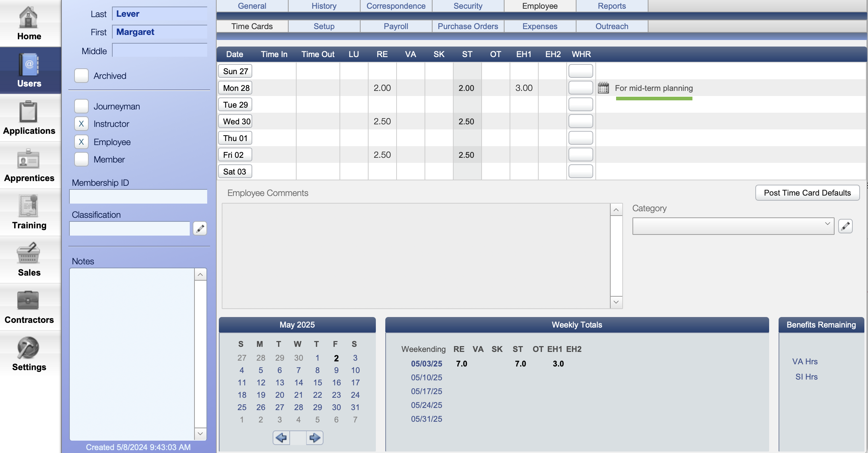
Task: Toggle the Archived checkbox
Action: pos(81,76)
